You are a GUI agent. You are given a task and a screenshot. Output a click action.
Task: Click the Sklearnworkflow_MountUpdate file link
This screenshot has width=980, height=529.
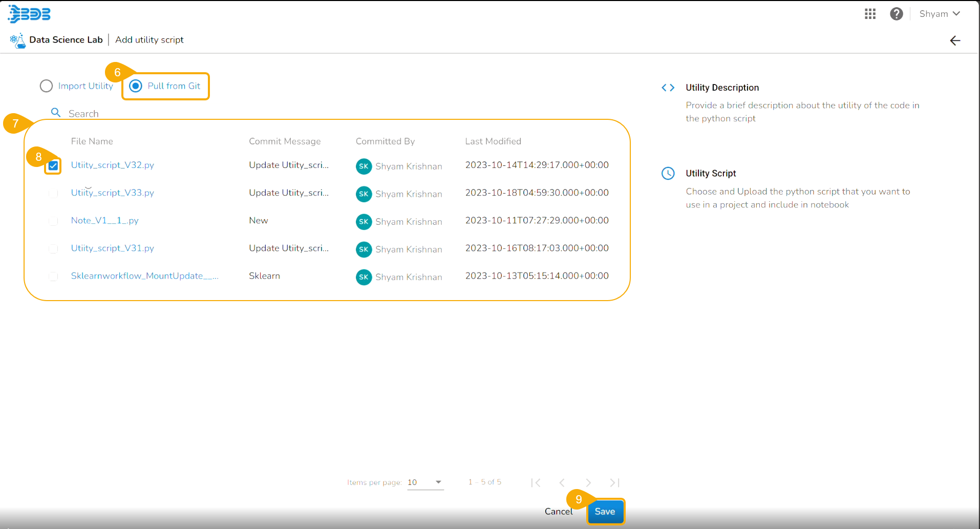tap(144, 276)
